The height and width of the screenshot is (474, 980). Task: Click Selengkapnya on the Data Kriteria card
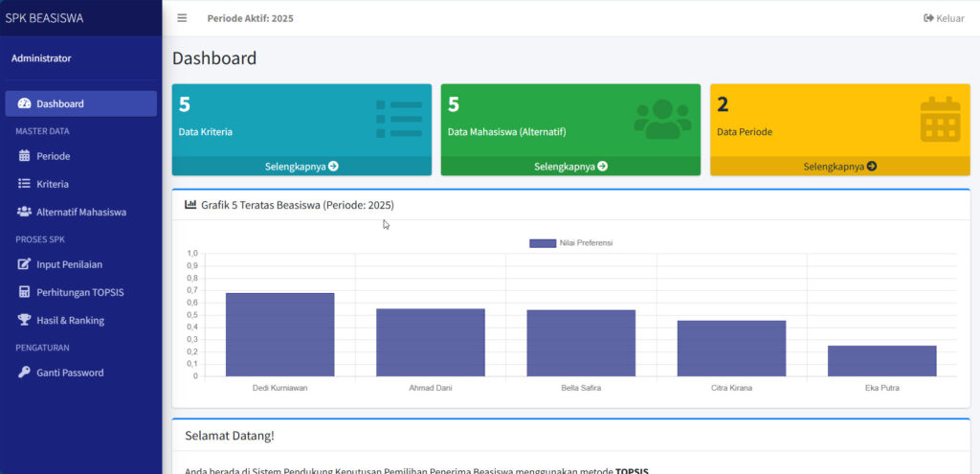[x=301, y=167]
